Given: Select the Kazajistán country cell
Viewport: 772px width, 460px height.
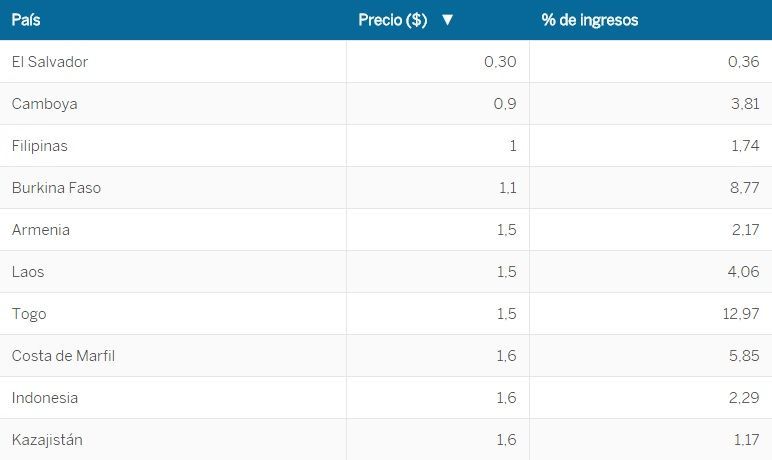Looking at the screenshot, I should click(47, 440).
